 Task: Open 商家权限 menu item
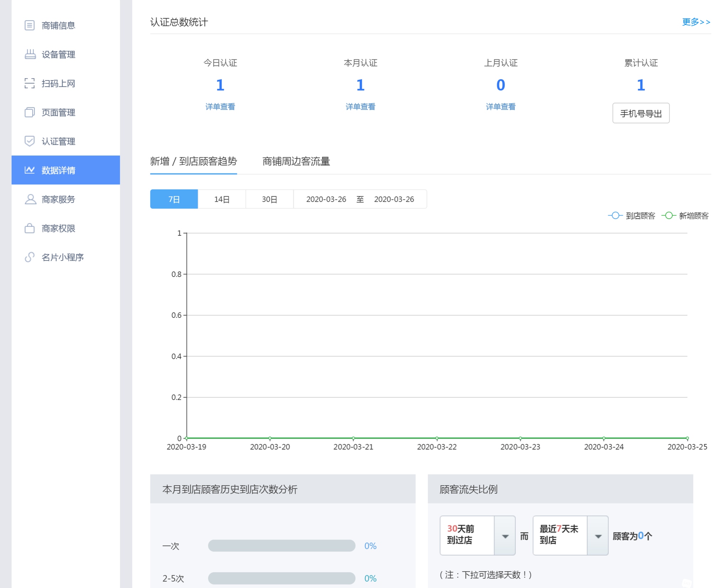(x=66, y=228)
